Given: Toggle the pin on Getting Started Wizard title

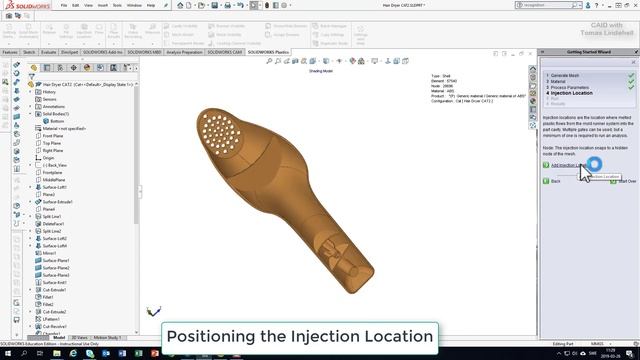Looking at the screenshot, I should [x=636, y=52].
